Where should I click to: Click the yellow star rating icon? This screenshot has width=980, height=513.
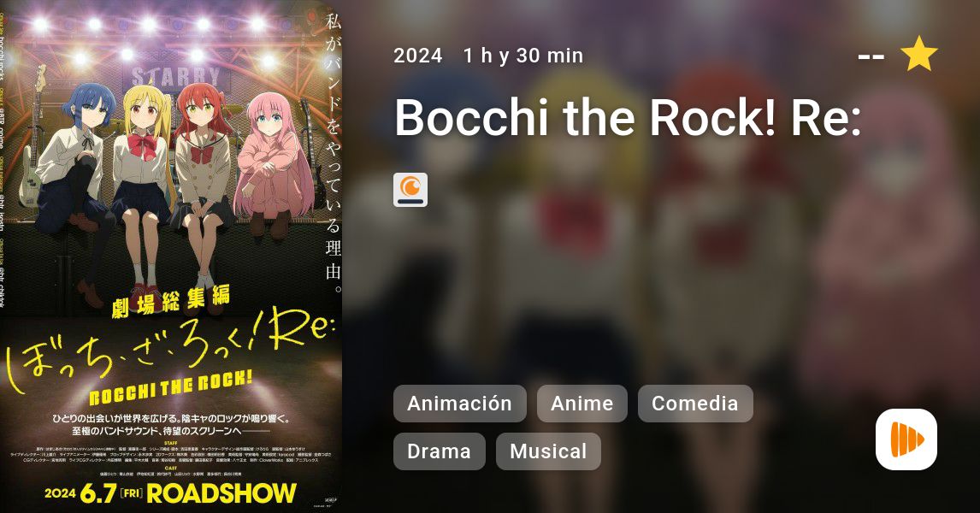tap(918, 54)
